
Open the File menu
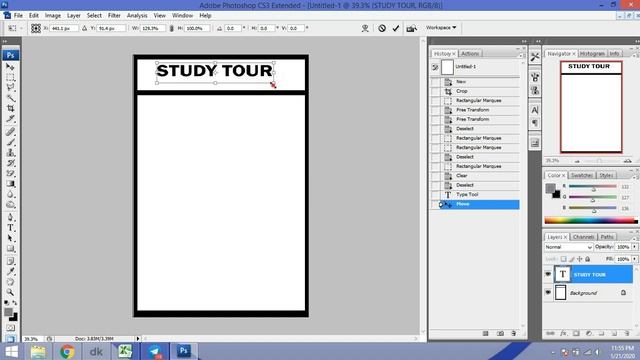18,16
